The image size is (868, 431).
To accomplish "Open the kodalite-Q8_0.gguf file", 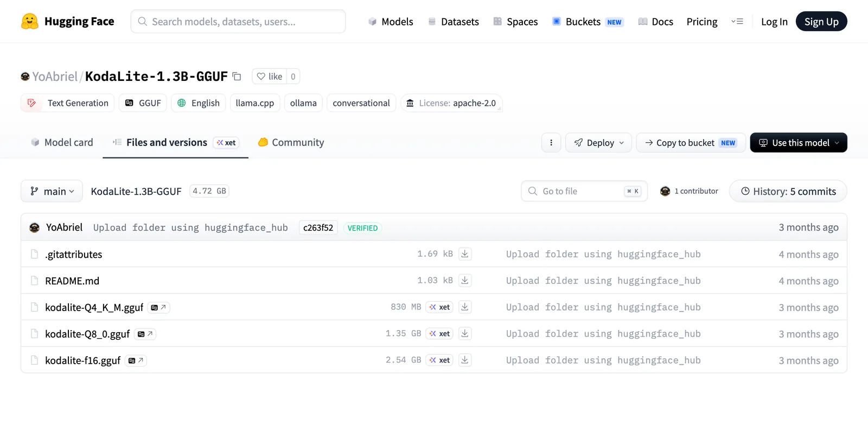I will click(87, 334).
